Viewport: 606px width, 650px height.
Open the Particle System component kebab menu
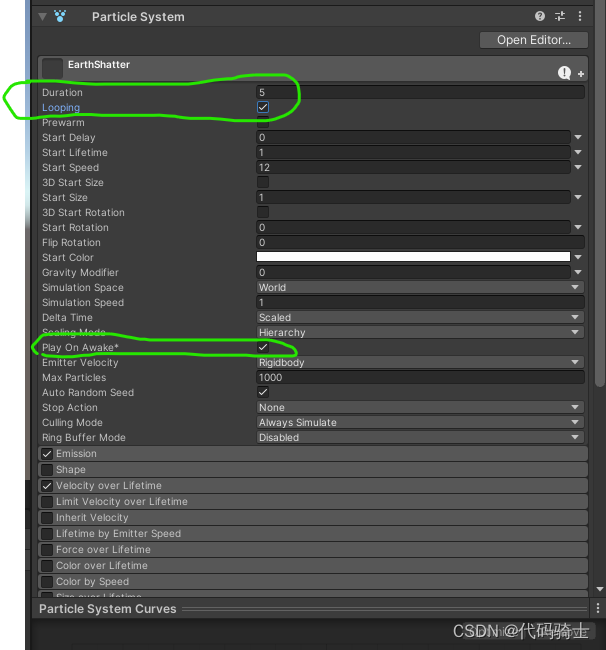click(x=580, y=16)
